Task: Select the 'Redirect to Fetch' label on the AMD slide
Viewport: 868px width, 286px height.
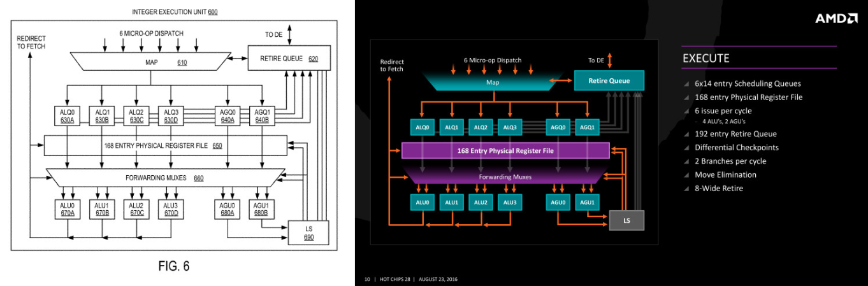Action: [392, 65]
